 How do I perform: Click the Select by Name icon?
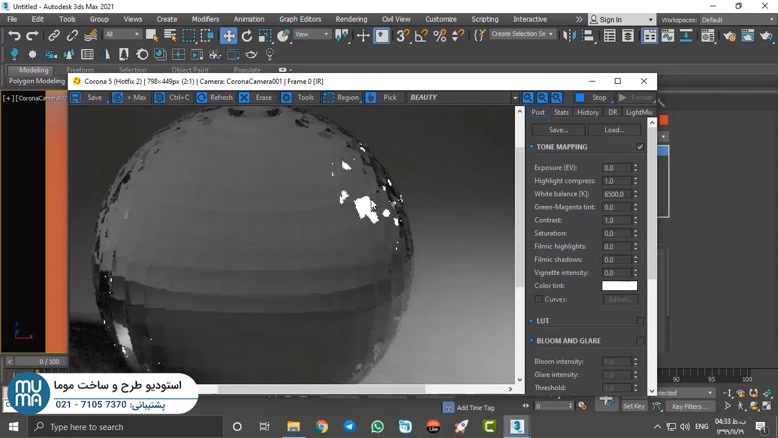tap(170, 35)
